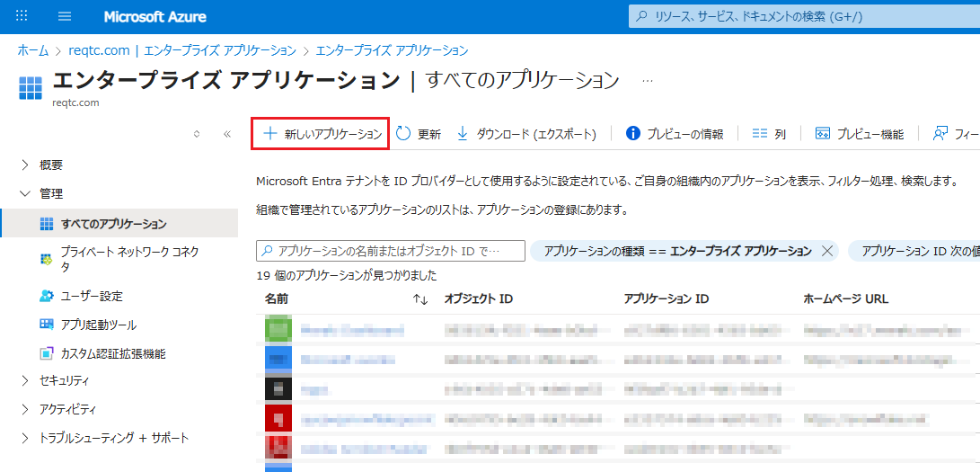980x472 pixels.
Task: Click the ホームページ URL column header
Action: pyautogui.click(x=845, y=298)
